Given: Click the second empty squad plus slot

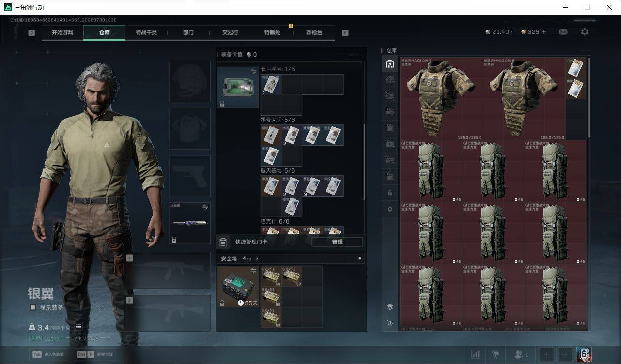Looking at the screenshot, I should point(565,354).
